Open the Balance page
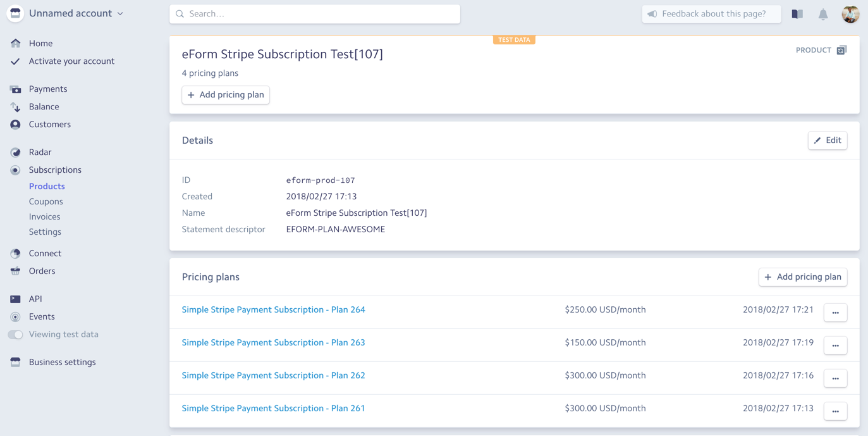The image size is (868, 436). coord(44,107)
